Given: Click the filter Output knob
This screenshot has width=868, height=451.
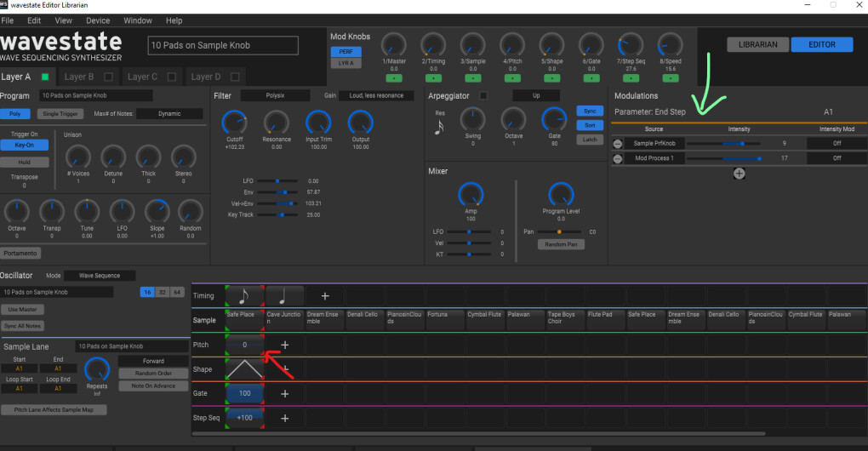Looking at the screenshot, I should click(x=360, y=123).
